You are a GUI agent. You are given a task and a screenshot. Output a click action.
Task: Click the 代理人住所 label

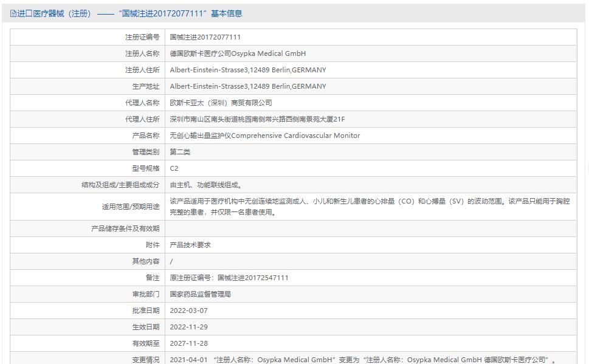(x=142, y=119)
